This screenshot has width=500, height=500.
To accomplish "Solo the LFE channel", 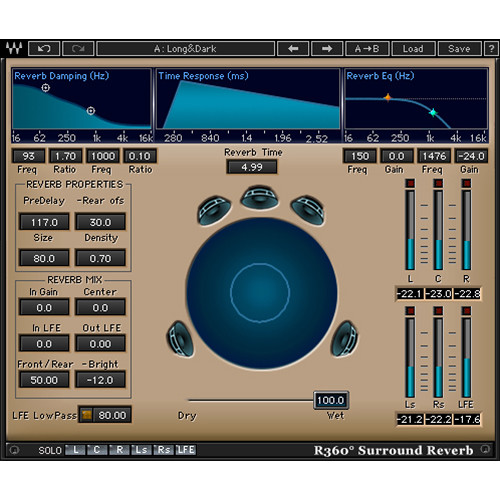I will (186, 450).
